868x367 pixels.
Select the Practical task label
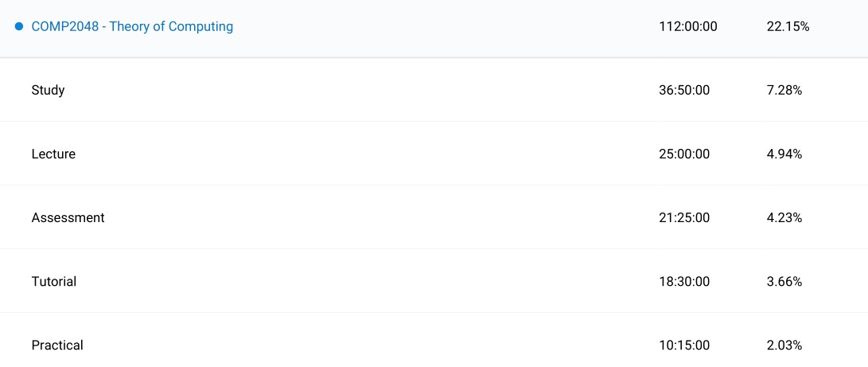[57, 345]
